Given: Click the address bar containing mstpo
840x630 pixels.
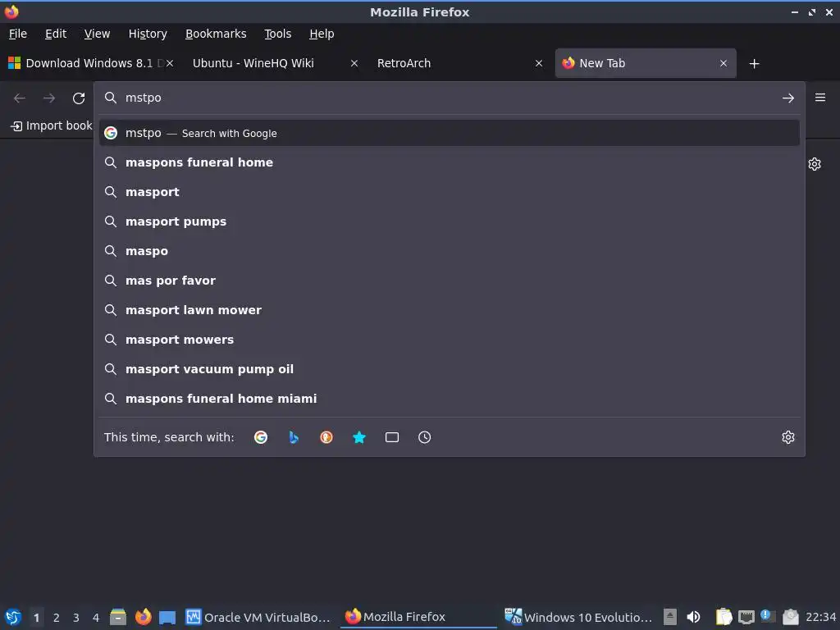Looking at the screenshot, I should pos(449,98).
